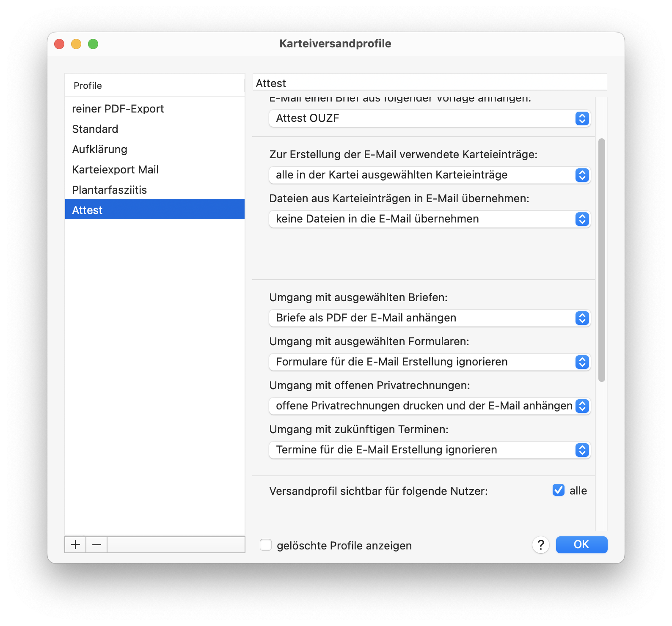The image size is (672, 626).
Task: Open 'keine Dateien in die E-Mail übernehmen' dropdown
Action: 430,219
